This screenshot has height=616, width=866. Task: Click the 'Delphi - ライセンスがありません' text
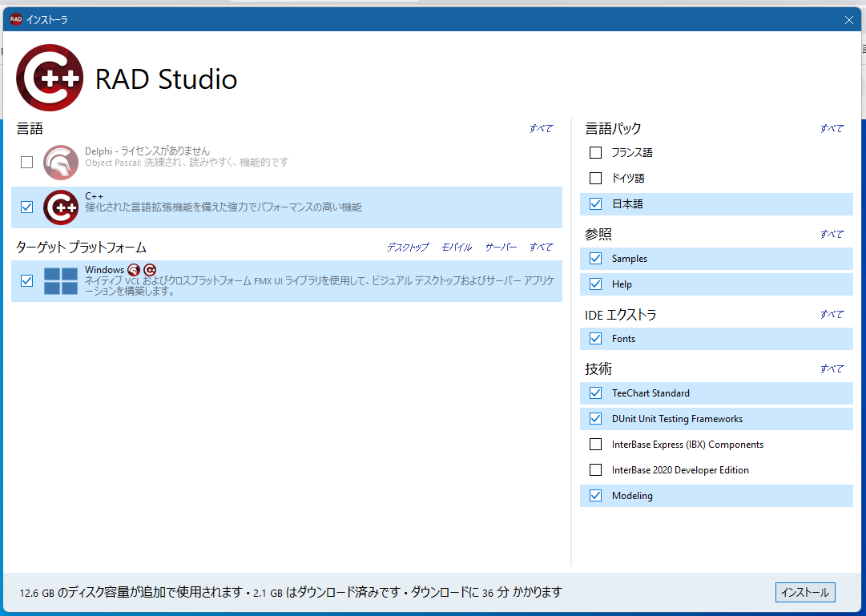147,151
